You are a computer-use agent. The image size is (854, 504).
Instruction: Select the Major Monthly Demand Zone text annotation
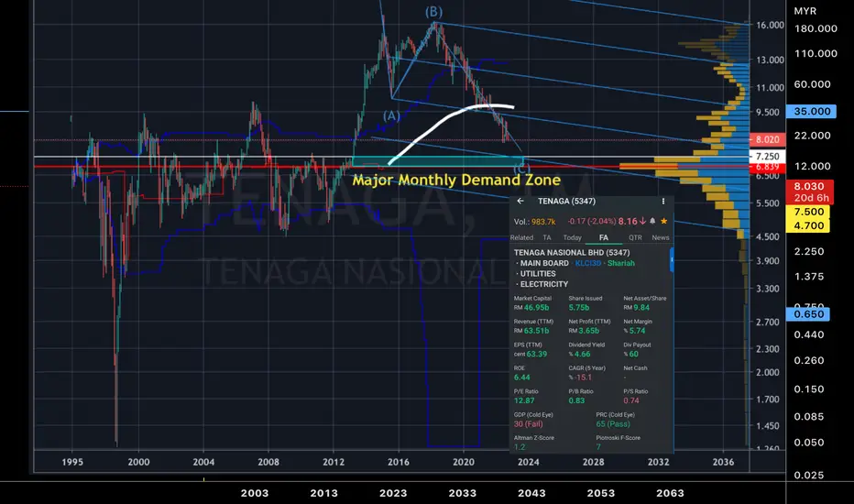(x=456, y=180)
